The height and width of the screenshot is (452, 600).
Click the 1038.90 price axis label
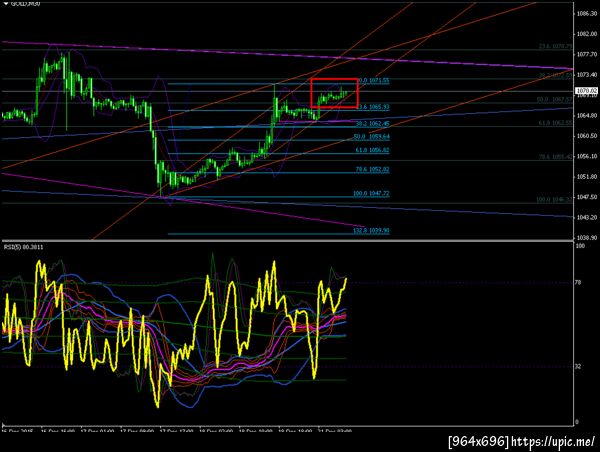(587, 238)
